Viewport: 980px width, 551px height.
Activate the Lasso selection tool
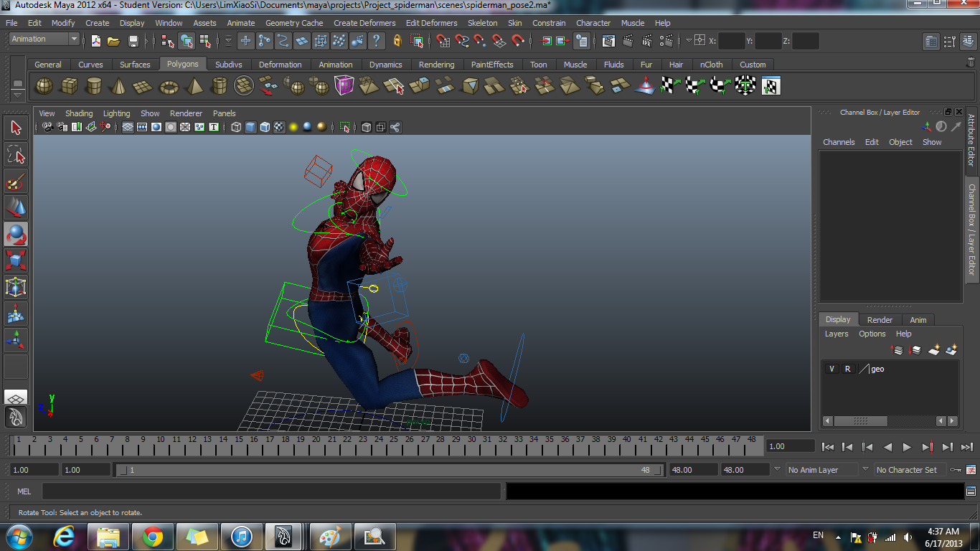[16, 154]
